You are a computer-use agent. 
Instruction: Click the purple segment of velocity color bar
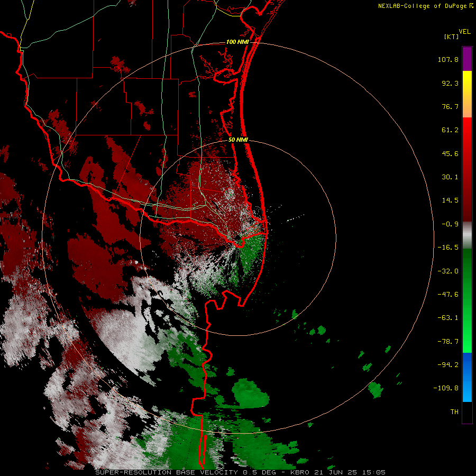tap(467, 59)
